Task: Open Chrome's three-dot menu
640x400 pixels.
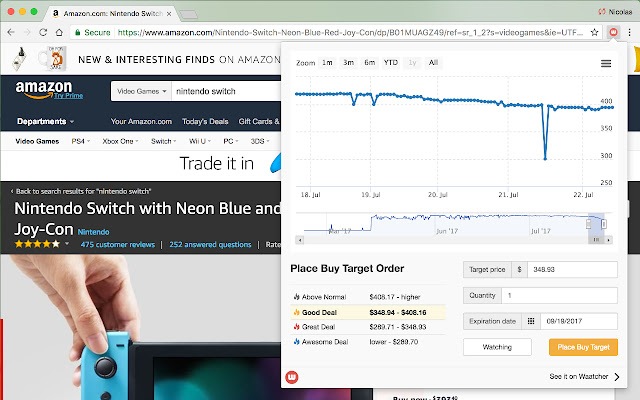Action: tap(630, 32)
